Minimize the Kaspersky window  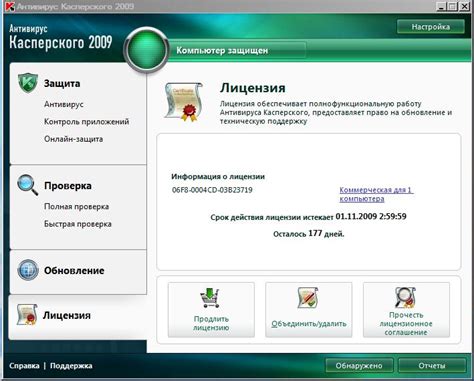441,6
